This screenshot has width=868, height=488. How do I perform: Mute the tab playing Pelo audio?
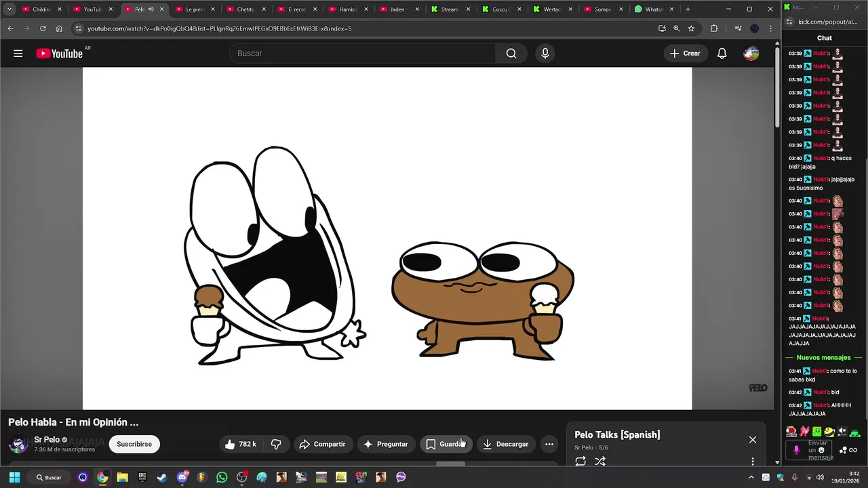[x=151, y=9]
